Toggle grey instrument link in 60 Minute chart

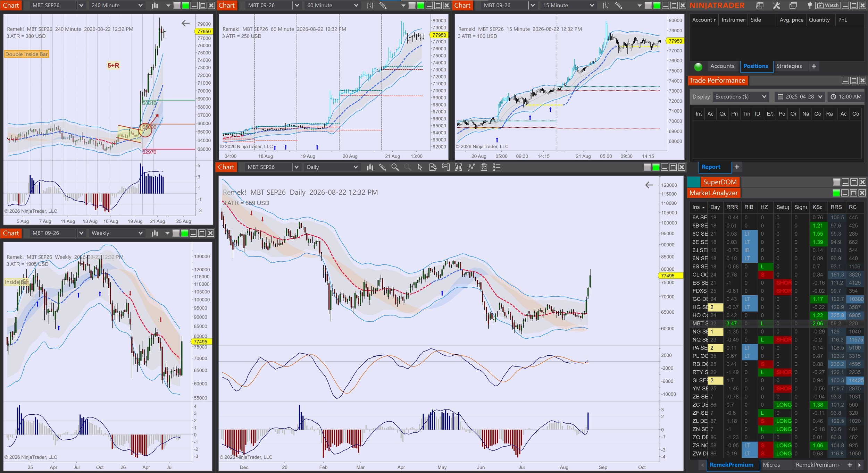412,6
